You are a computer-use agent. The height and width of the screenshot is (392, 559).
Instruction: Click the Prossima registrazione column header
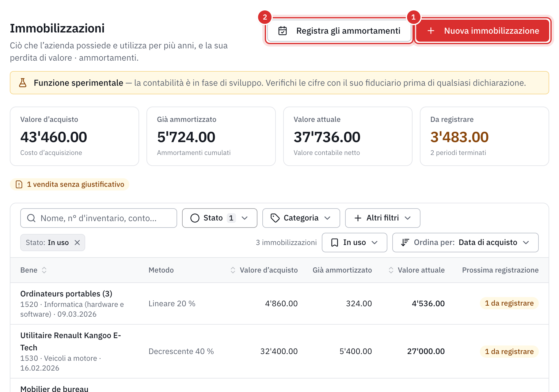coord(500,270)
